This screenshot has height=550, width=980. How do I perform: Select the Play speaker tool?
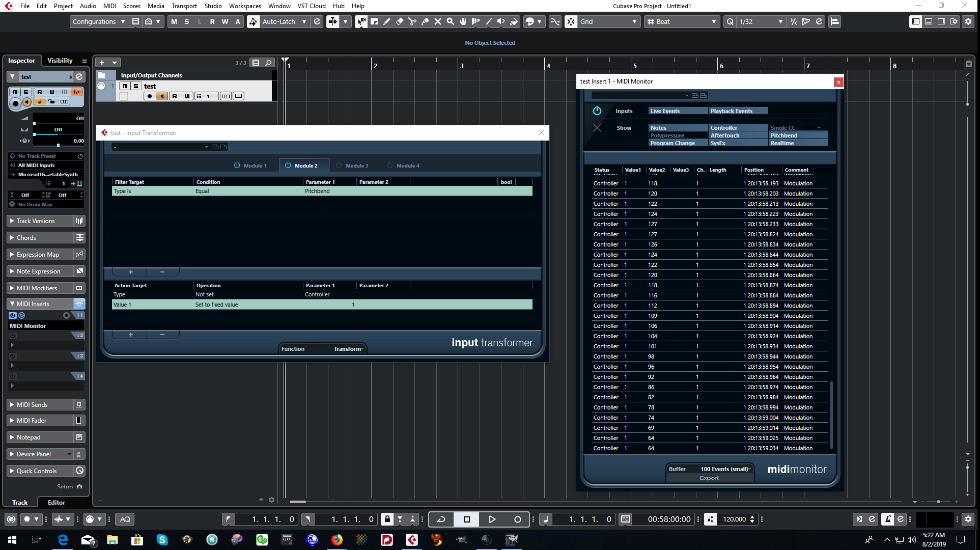pos(501,21)
